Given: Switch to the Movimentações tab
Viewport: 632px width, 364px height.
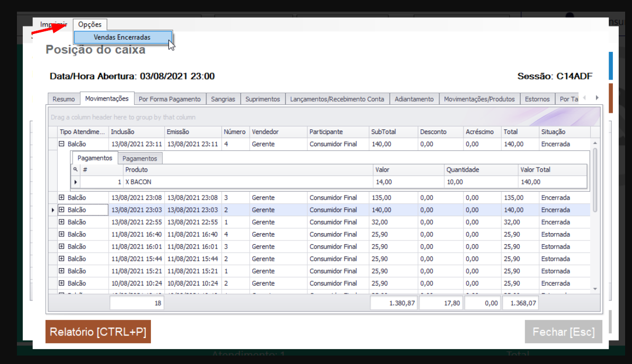Looking at the screenshot, I should (107, 99).
